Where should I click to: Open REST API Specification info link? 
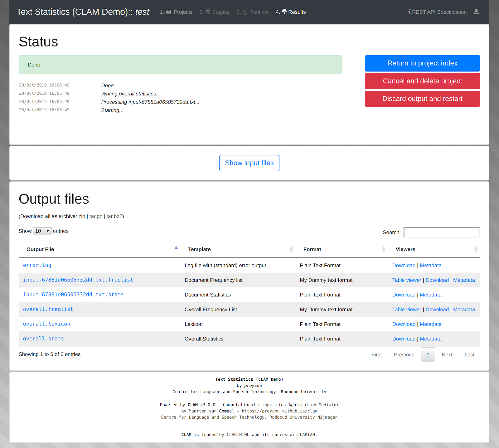pos(437,12)
